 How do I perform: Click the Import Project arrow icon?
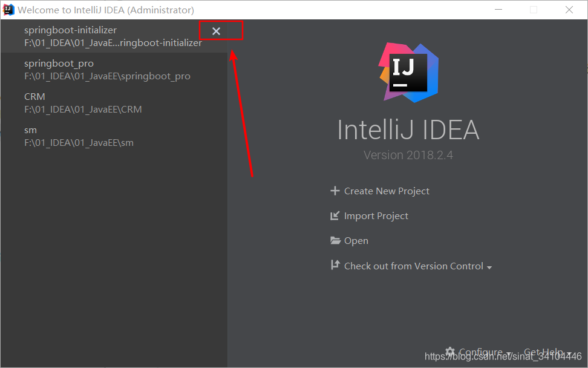tap(335, 215)
